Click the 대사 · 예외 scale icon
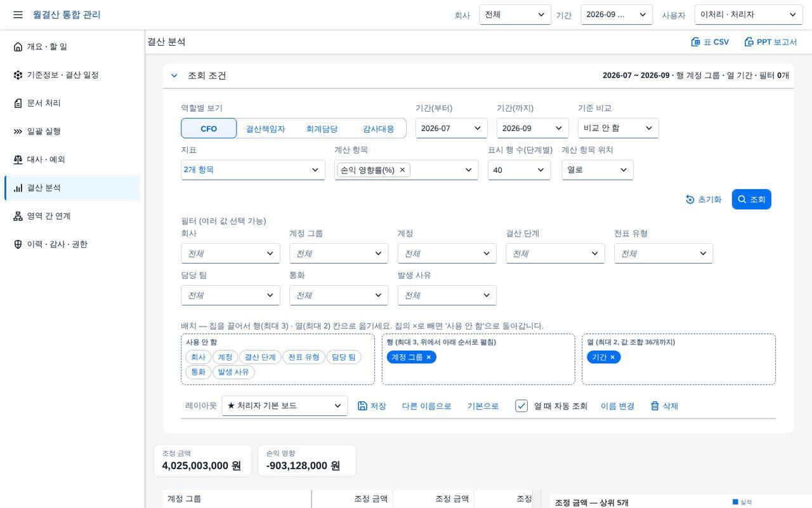This screenshot has height=508, width=812. tap(18, 159)
